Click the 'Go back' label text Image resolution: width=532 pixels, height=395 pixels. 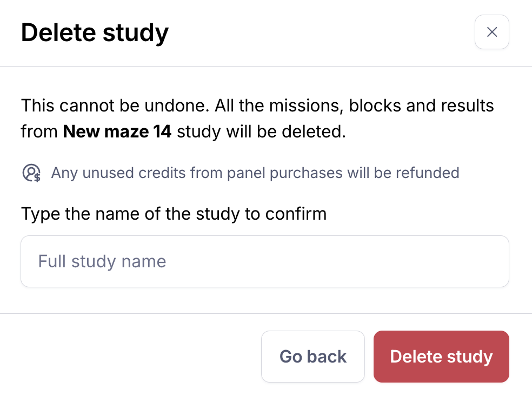tap(313, 357)
